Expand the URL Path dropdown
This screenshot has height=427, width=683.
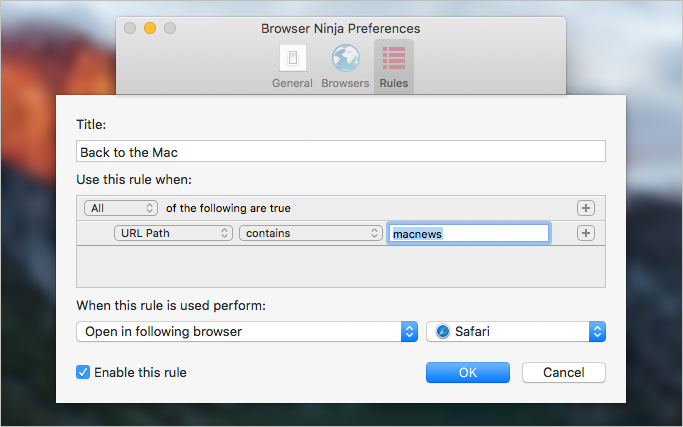click(173, 233)
